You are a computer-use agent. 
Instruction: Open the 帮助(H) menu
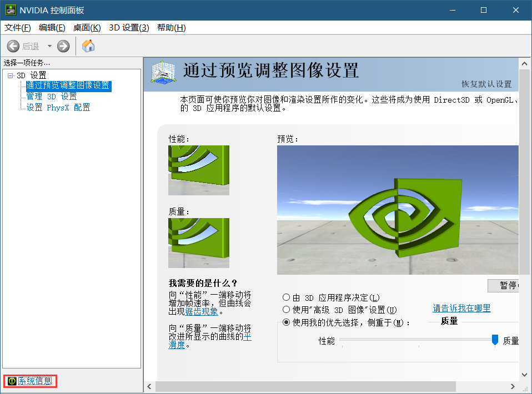172,28
